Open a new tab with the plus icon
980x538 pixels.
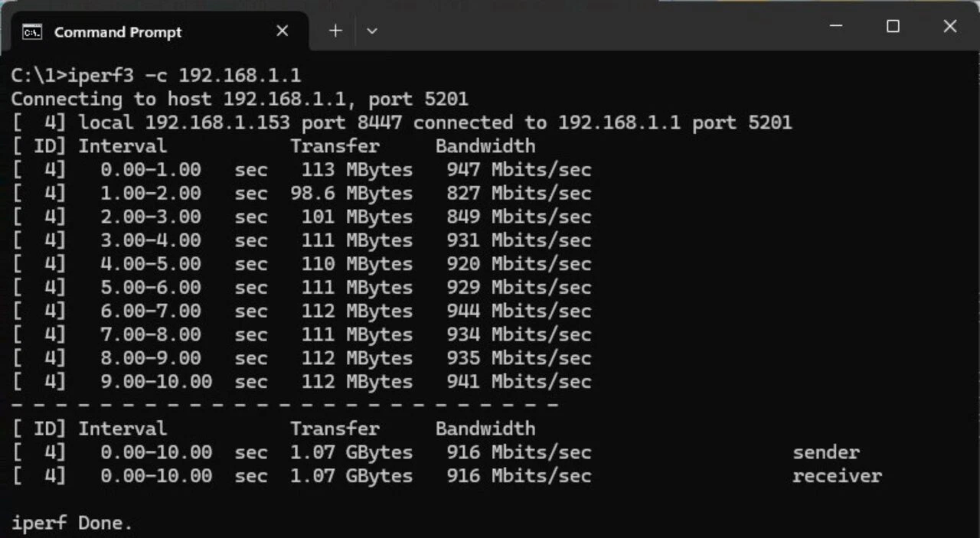335,31
